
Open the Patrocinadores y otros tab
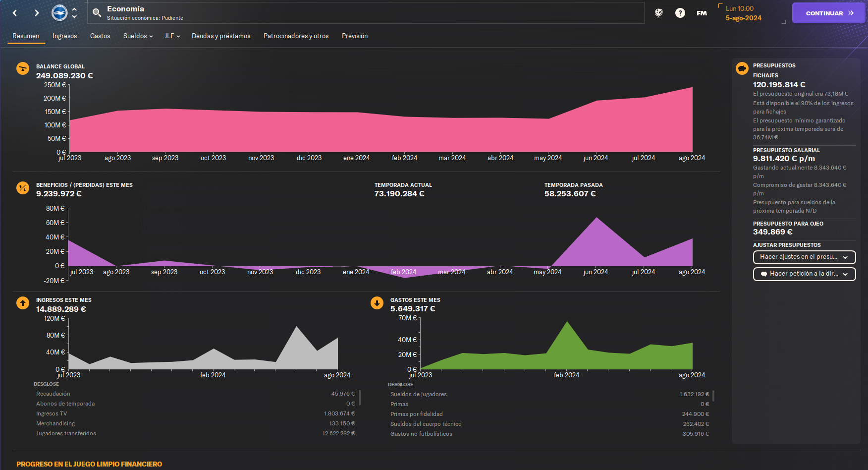296,36
